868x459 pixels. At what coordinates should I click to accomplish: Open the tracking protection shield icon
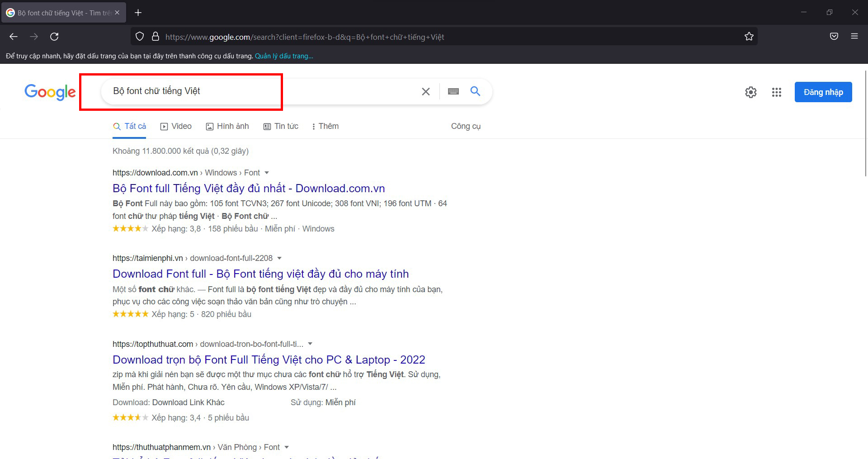140,37
